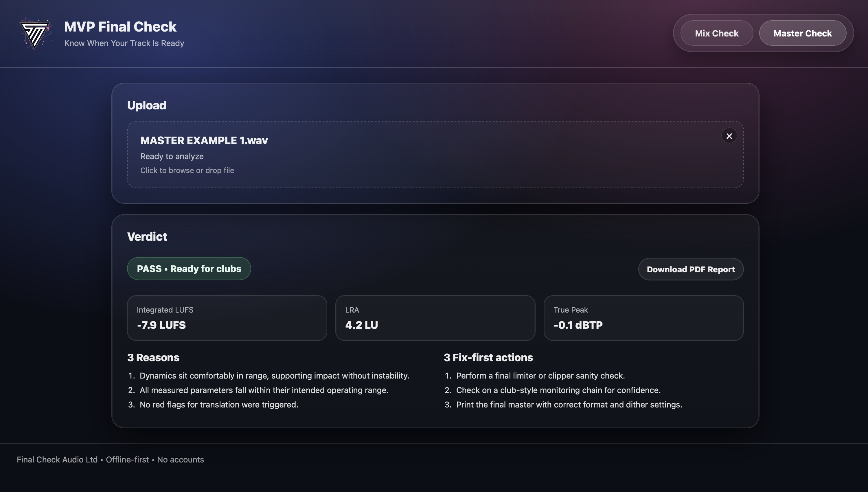Click the 3 Reasons heading
The width and height of the screenshot is (868, 492).
pyautogui.click(x=153, y=357)
